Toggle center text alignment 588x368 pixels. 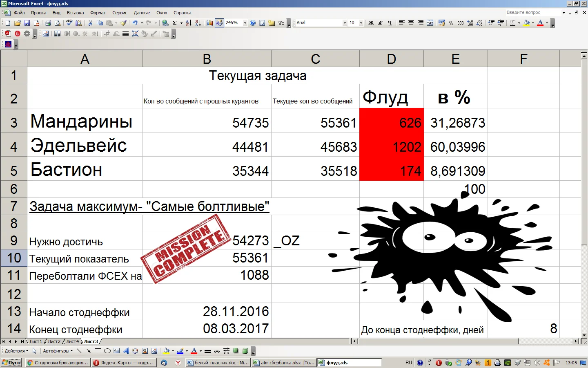(411, 23)
